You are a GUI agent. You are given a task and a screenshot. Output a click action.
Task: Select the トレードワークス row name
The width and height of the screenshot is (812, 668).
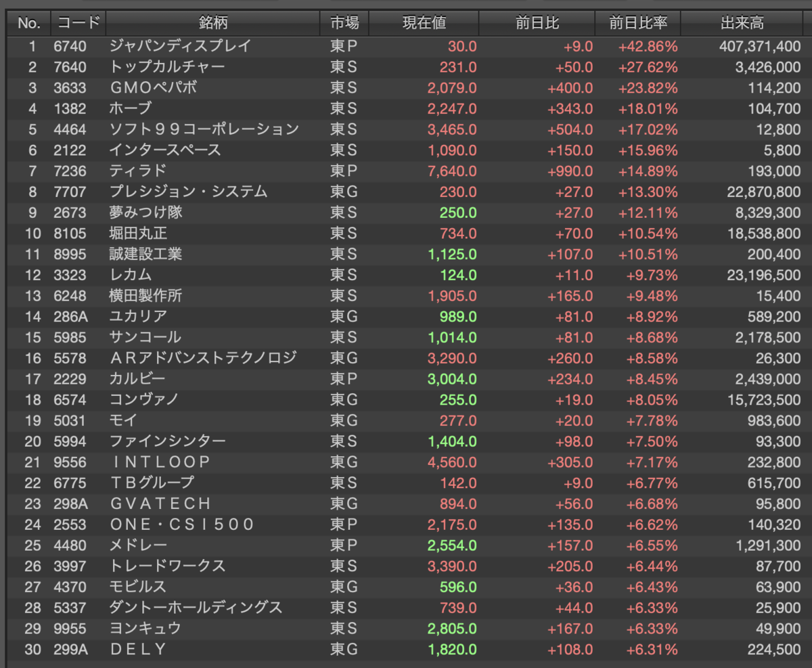pos(167,566)
